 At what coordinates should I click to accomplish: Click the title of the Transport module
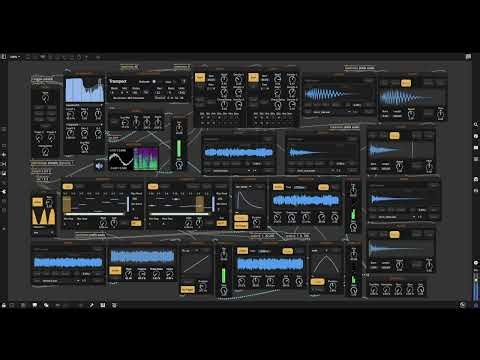click(x=118, y=81)
